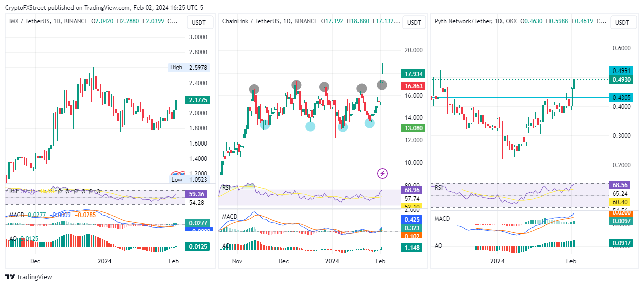Select the 2.1775 current price label

pyautogui.click(x=197, y=100)
